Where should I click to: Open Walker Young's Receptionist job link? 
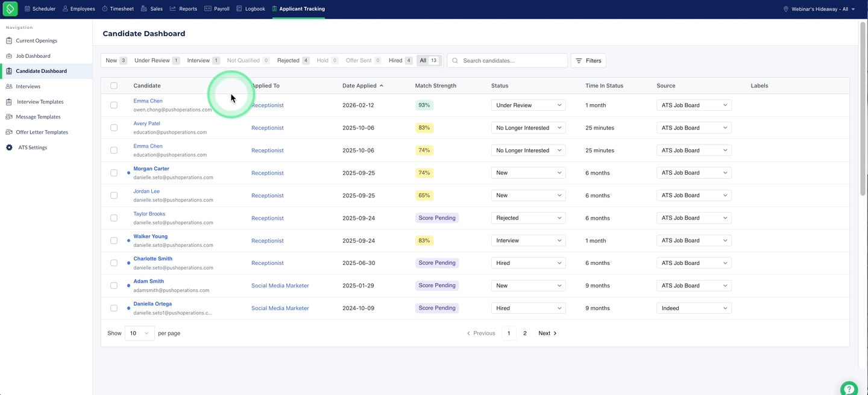coord(268,241)
